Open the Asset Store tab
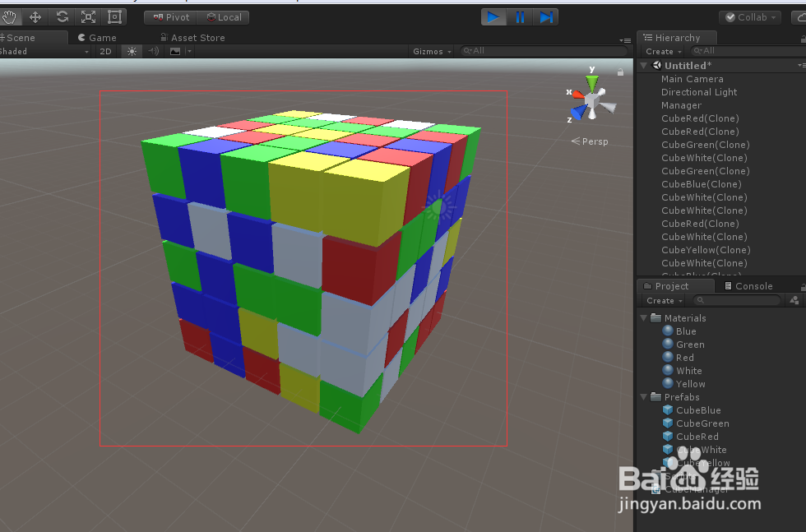Image resolution: width=806 pixels, height=532 pixels. point(192,38)
